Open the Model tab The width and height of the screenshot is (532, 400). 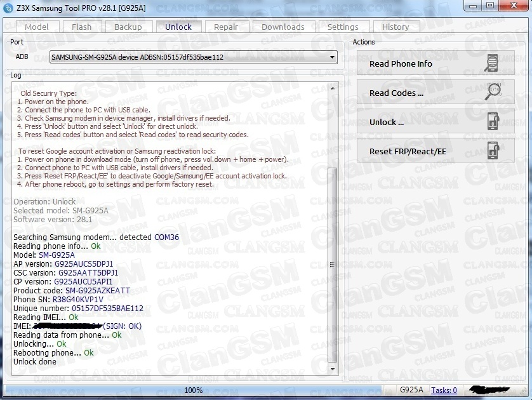[37, 27]
